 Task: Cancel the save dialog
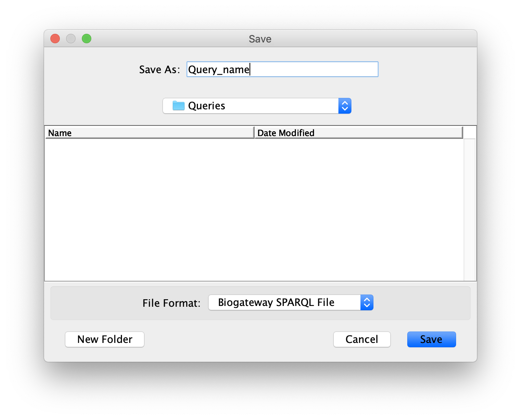point(362,339)
